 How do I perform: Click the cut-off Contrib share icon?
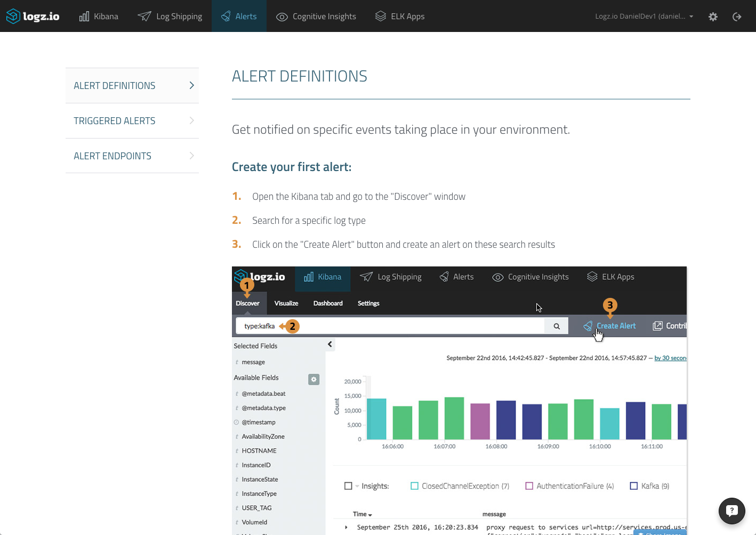point(658,326)
